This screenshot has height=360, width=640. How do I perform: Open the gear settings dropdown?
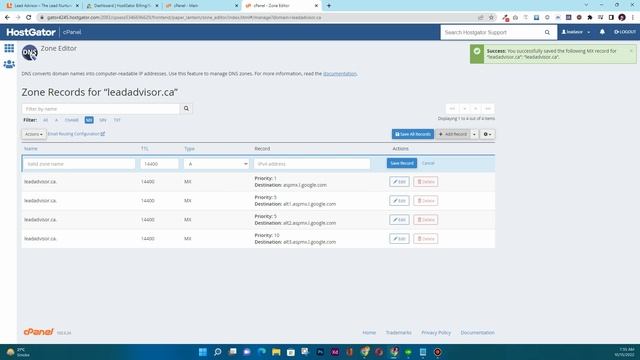coord(487,134)
